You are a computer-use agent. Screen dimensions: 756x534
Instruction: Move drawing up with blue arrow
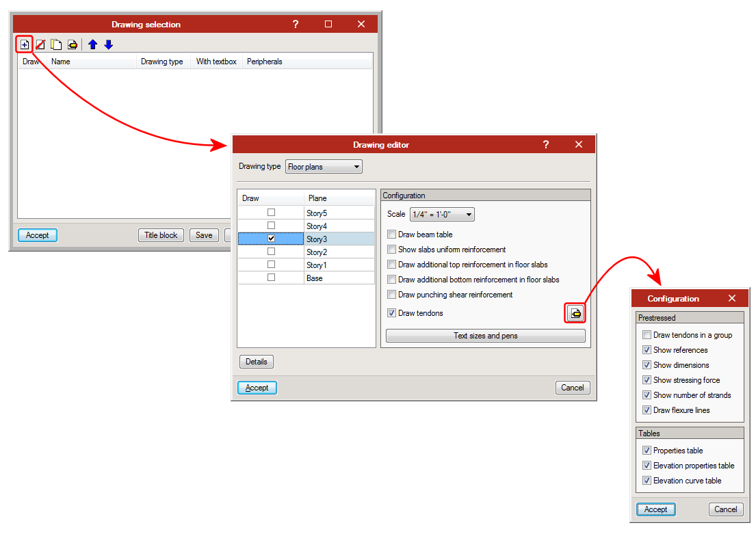(92, 44)
